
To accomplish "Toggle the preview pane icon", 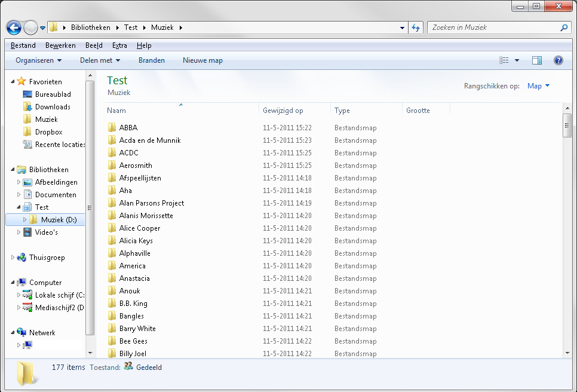I will [537, 60].
